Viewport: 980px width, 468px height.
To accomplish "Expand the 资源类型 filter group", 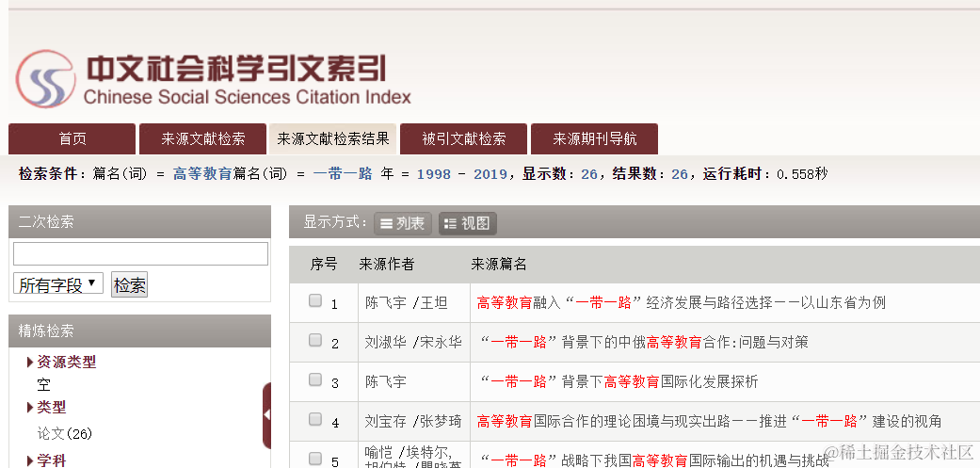I will (62, 362).
